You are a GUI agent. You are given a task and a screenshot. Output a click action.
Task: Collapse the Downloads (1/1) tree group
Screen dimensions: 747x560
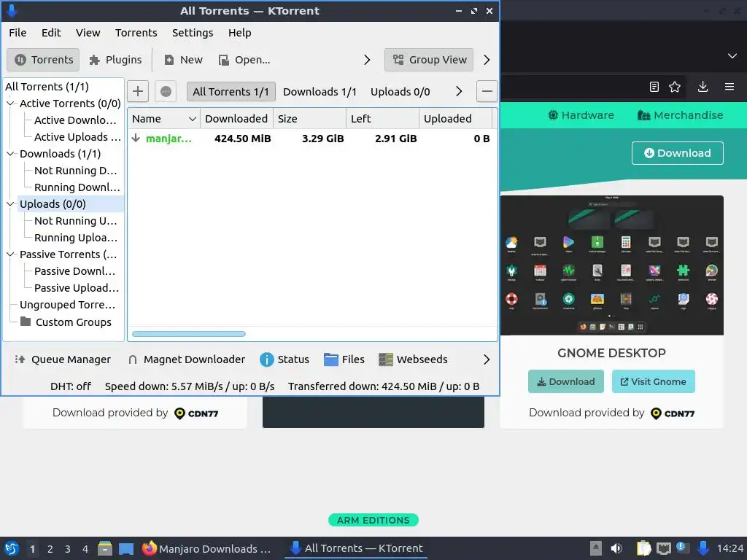point(10,154)
